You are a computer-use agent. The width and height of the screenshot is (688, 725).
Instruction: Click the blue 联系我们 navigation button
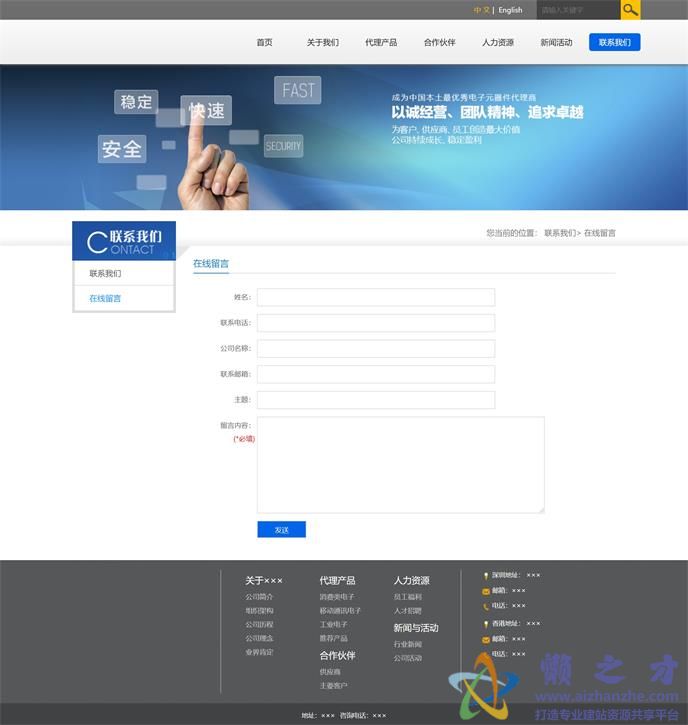[x=614, y=42]
